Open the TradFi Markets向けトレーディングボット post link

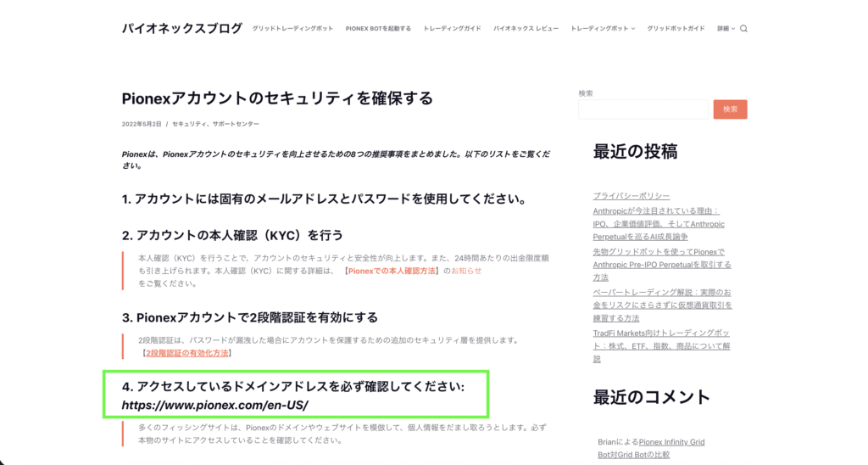click(x=661, y=346)
